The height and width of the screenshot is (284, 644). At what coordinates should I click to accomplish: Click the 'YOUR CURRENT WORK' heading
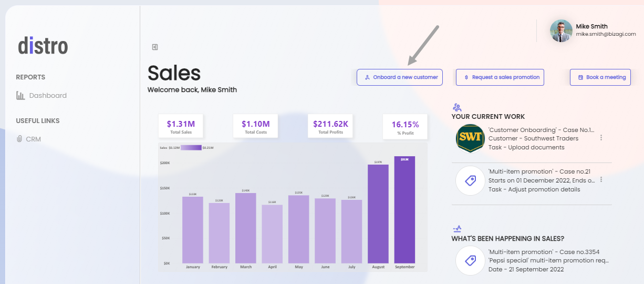[x=488, y=117]
